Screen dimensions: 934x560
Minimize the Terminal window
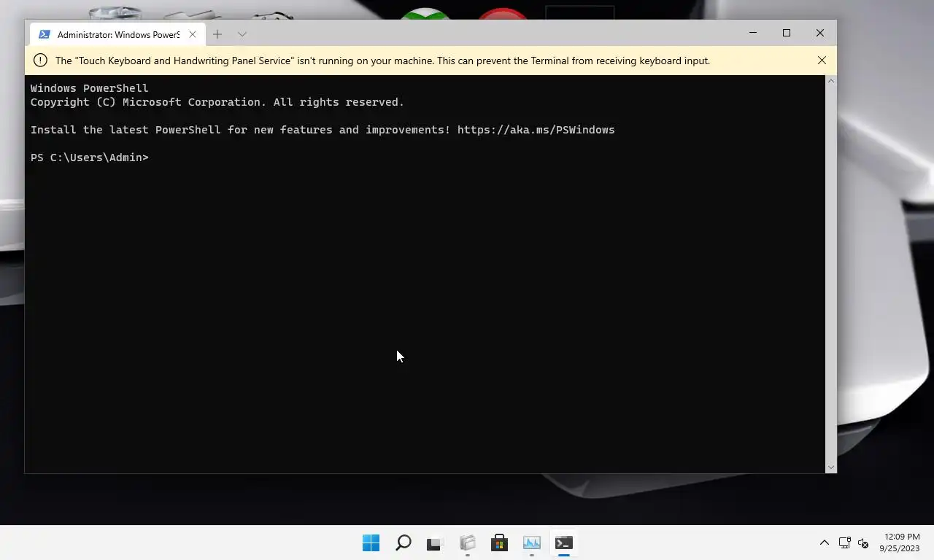(x=753, y=33)
